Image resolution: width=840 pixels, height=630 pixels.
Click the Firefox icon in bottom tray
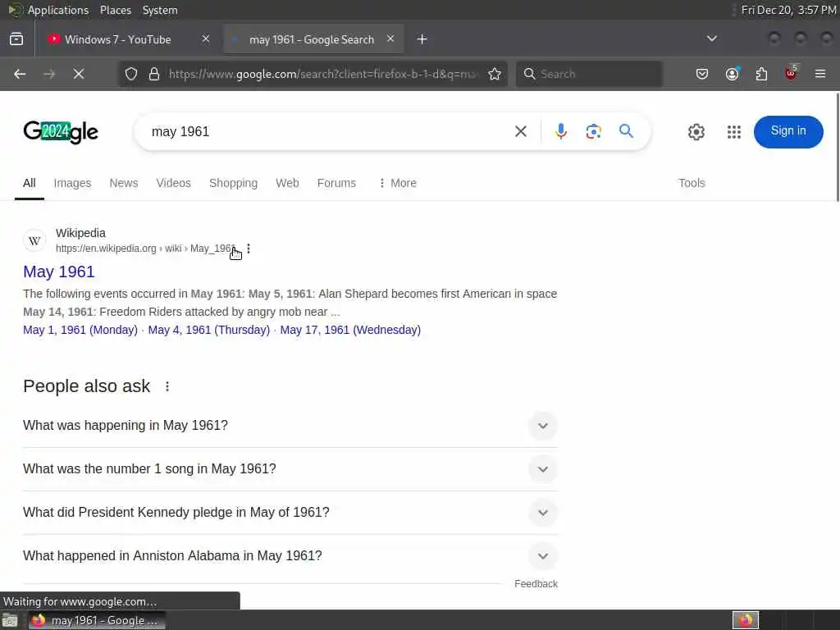[745, 620]
